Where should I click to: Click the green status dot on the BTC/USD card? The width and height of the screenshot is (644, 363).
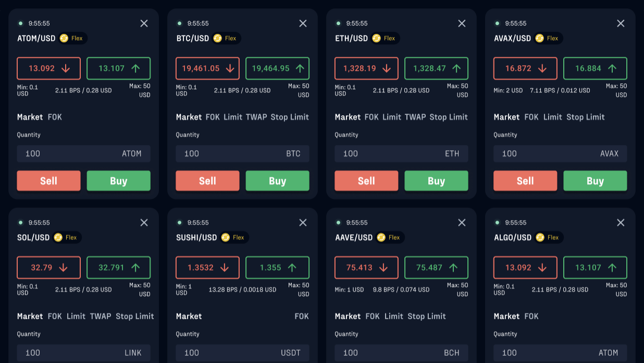click(179, 23)
